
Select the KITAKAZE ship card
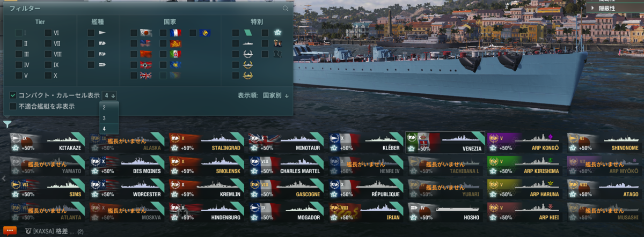click(47, 143)
